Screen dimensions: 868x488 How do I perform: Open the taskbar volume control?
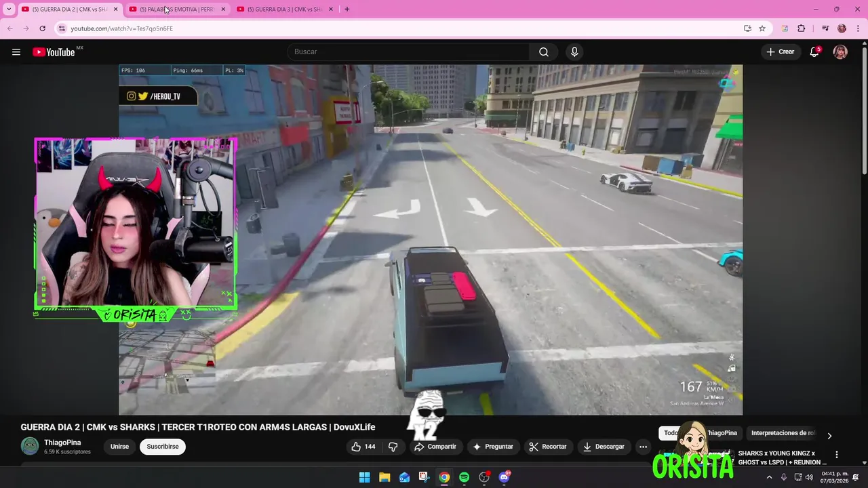coord(809,477)
